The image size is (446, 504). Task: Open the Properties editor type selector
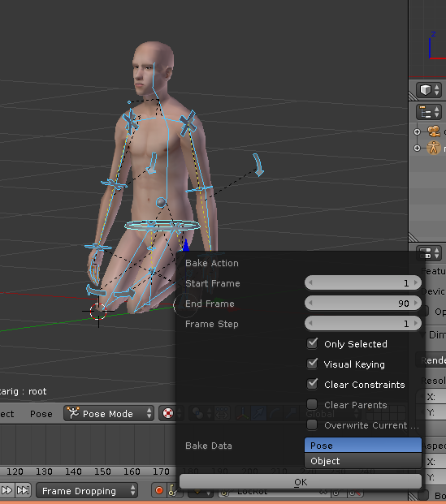[x=429, y=253]
